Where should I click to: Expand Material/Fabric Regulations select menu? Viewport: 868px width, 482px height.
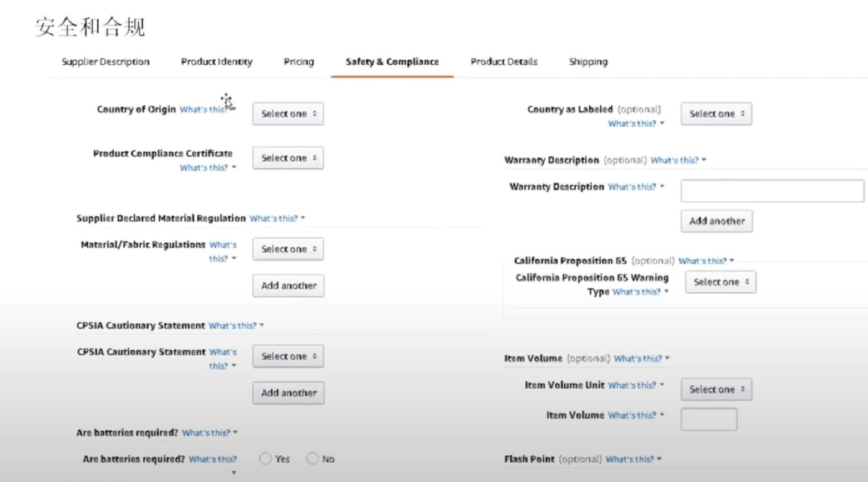pyautogui.click(x=288, y=249)
